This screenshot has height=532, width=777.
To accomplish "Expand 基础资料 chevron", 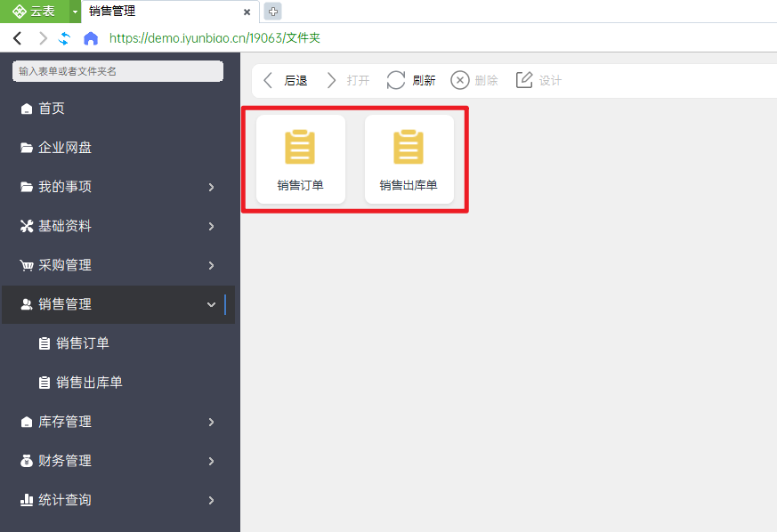I will tap(212, 226).
